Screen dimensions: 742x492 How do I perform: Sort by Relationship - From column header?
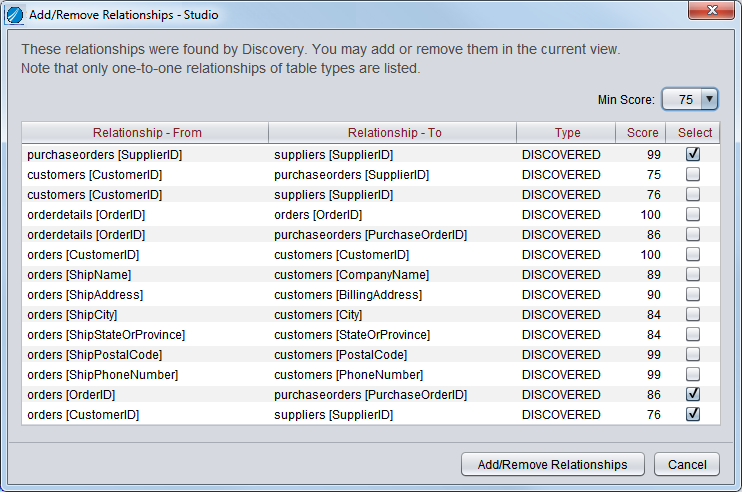pos(146,133)
